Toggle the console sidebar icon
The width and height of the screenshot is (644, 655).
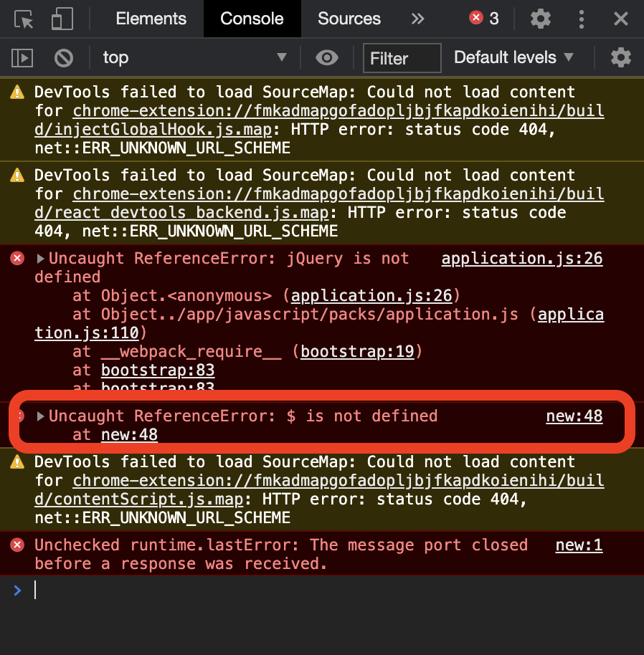(x=22, y=57)
